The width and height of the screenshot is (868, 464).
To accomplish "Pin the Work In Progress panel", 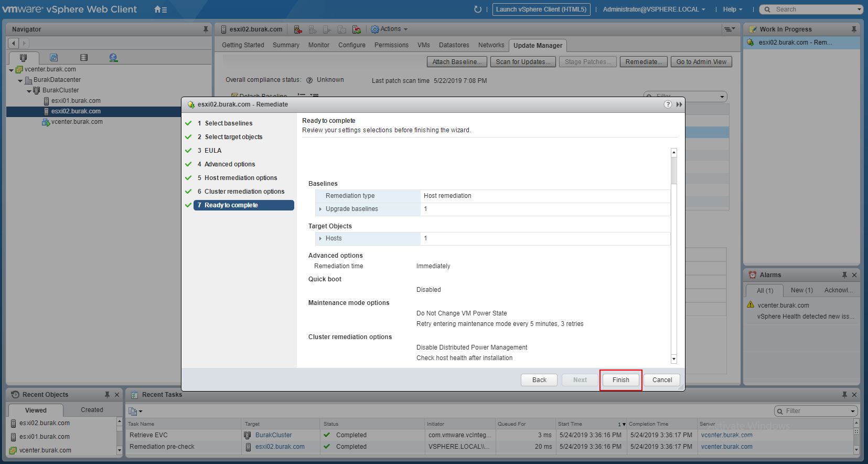I will 853,29.
